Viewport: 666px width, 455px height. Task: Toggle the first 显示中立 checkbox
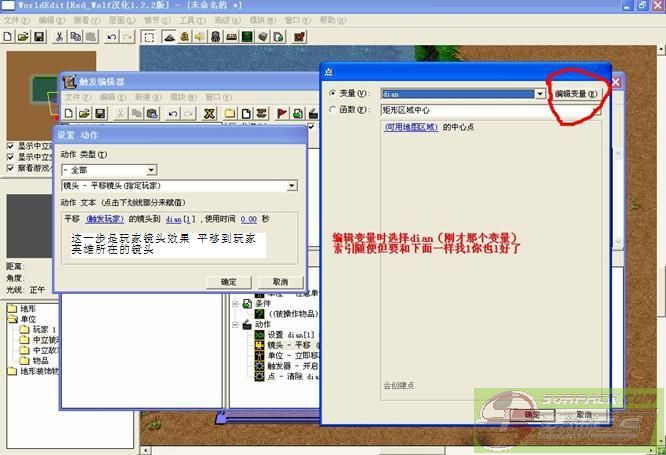(x=11, y=145)
